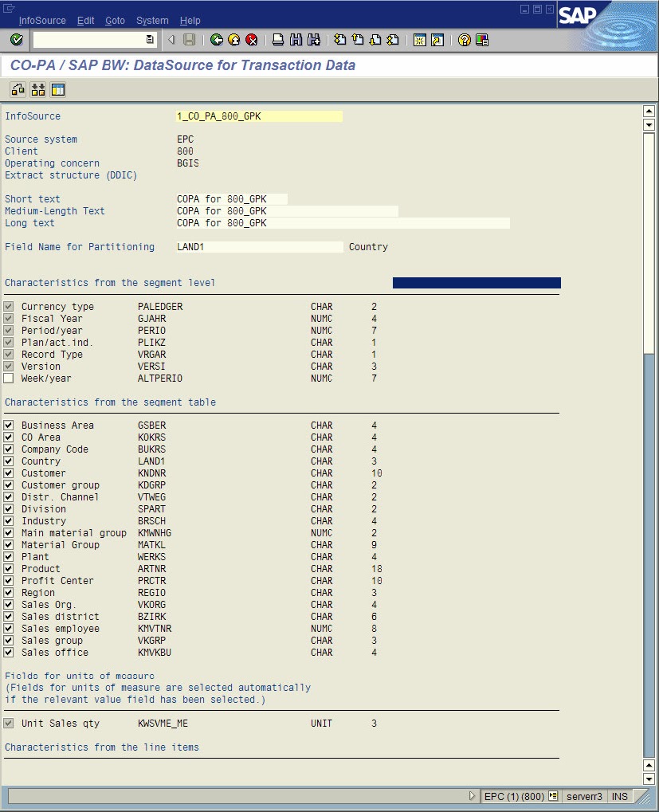Viewport: 659px width, 812px height.
Task: Click the Medium-Length Text input field
Action: (287, 210)
